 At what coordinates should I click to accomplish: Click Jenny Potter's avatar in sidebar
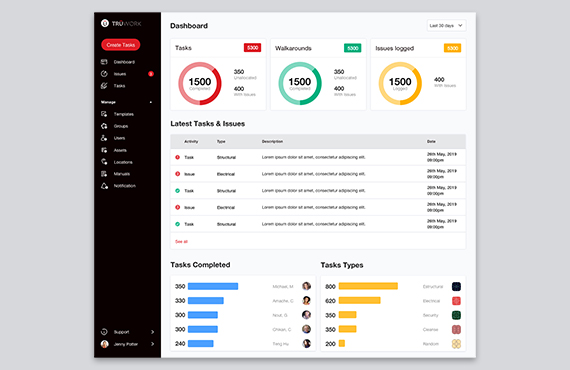[x=105, y=344]
